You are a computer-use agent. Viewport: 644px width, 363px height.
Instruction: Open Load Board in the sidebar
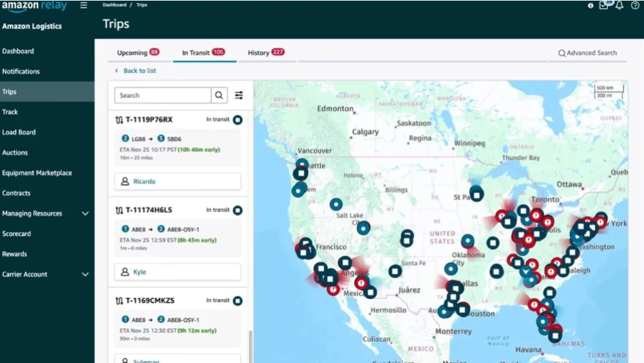(x=19, y=132)
